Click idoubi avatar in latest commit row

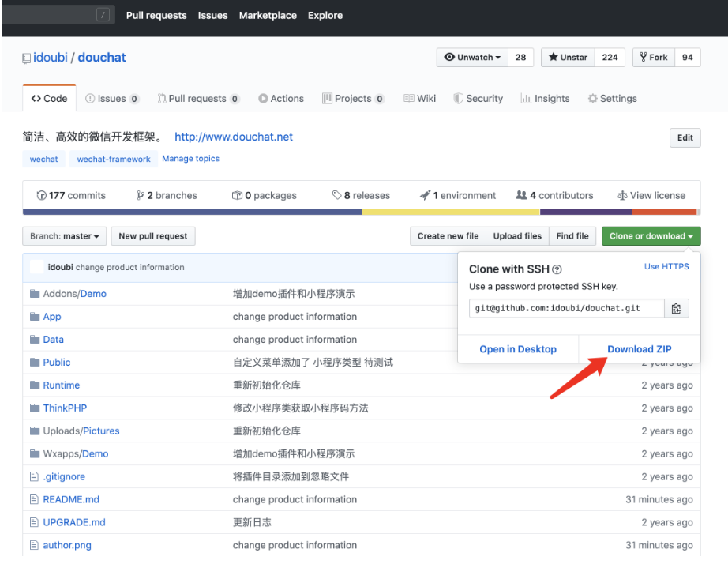point(36,267)
